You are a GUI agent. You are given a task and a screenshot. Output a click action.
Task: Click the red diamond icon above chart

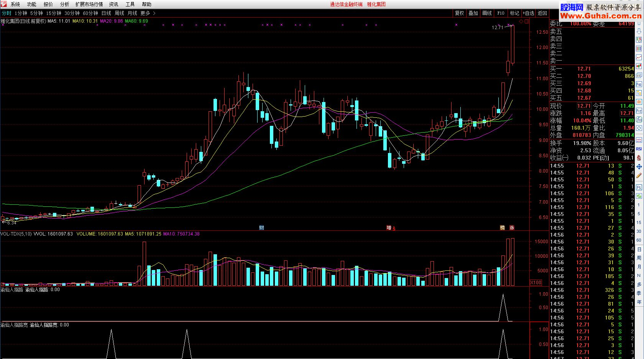pyautogui.click(x=521, y=21)
